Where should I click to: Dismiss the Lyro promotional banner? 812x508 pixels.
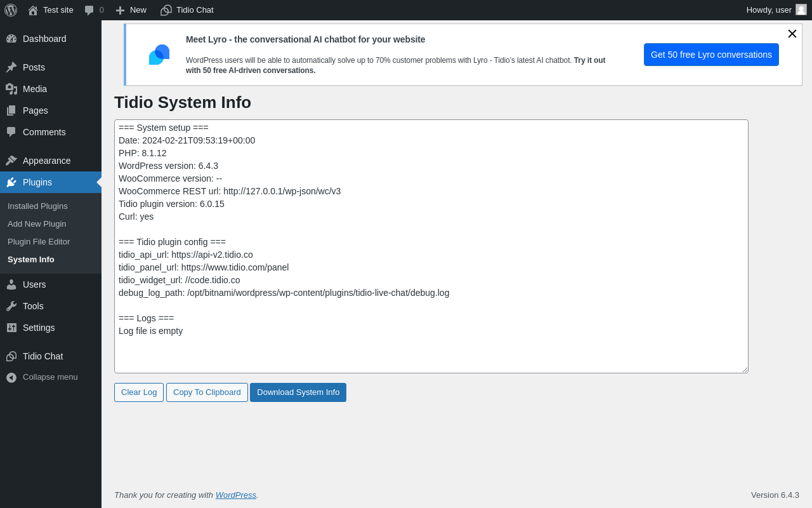(792, 34)
